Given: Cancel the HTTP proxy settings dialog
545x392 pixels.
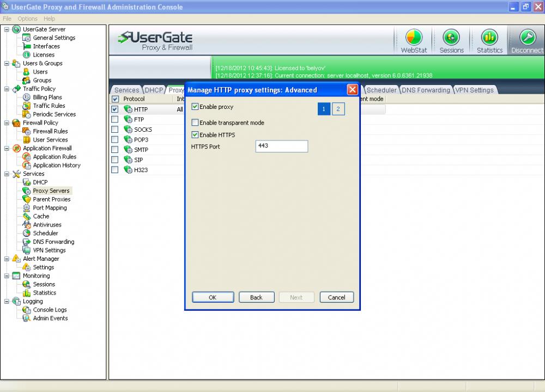Looking at the screenshot, I should pyautogui.click(x=336, y=297).
